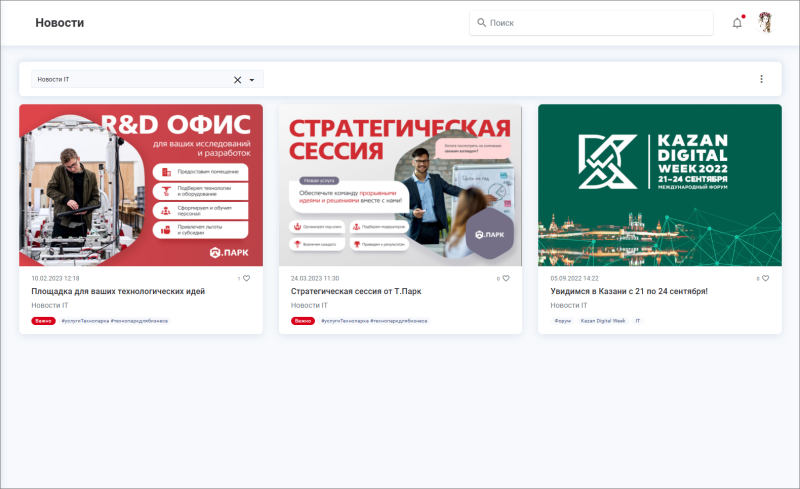Click the Новости IT filter field text
The image size is (800, 489).
pyautogui.click(x=53, y=80)
